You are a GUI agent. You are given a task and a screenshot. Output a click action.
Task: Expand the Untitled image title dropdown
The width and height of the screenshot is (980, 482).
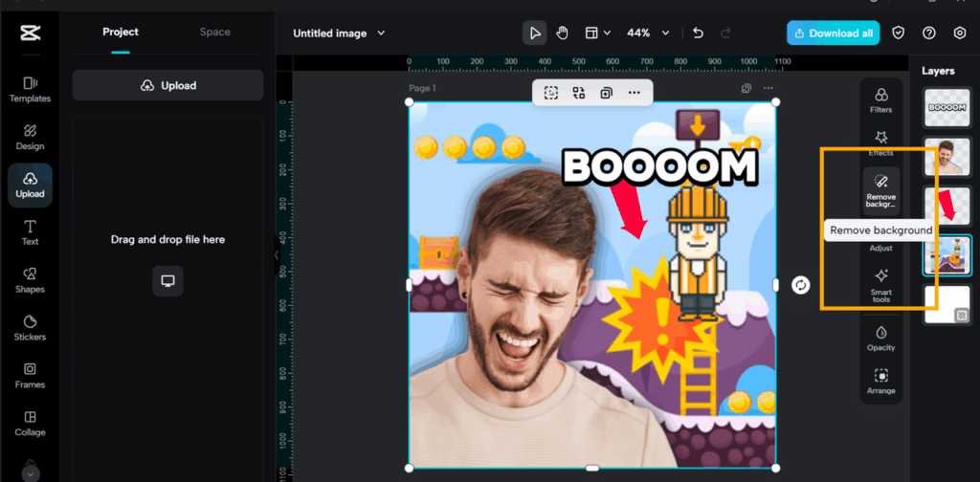click(x=339, y=33)
